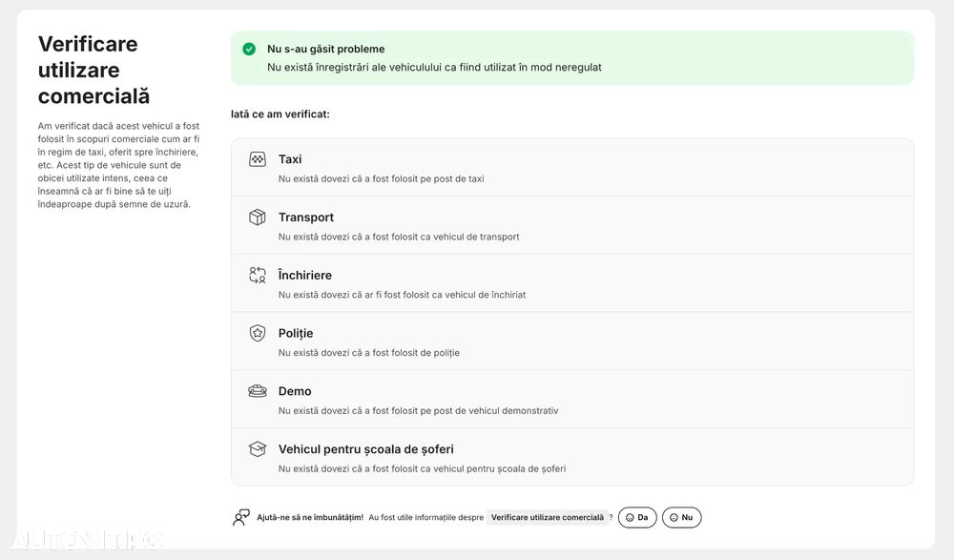Select the Demo car icon
The image size is (954, 560).
(x=258, y=391)
